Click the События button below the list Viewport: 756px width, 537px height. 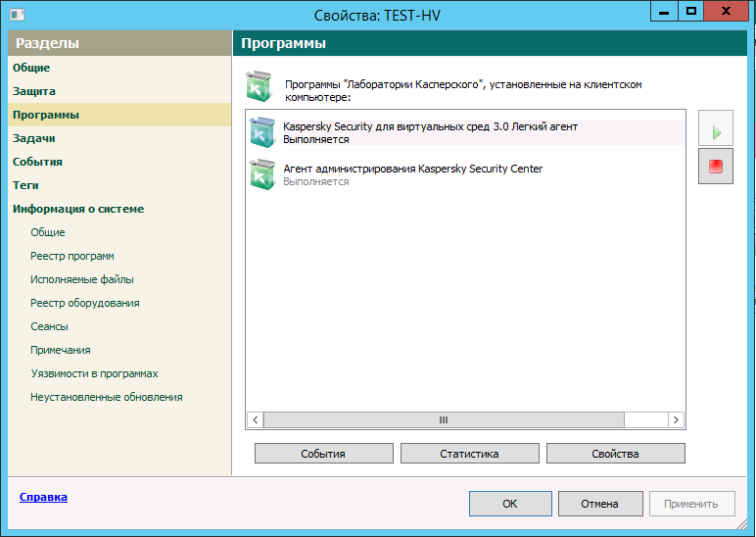pyautogui.click(x=324, y=454)
